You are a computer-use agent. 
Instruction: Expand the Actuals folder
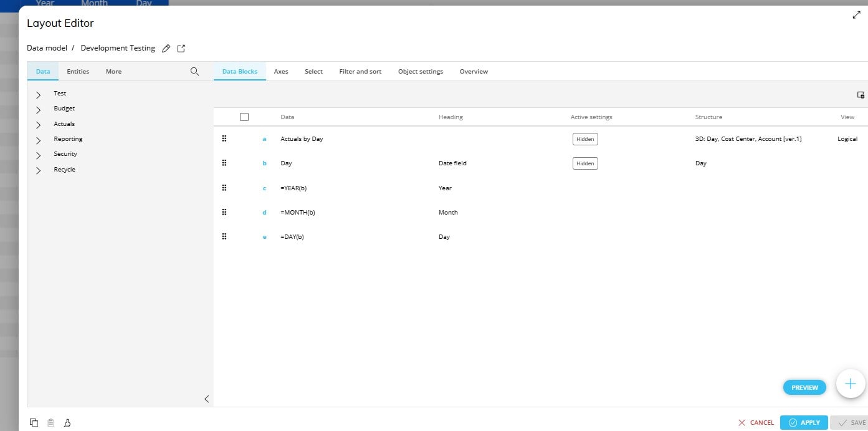(x=39, y=125)
